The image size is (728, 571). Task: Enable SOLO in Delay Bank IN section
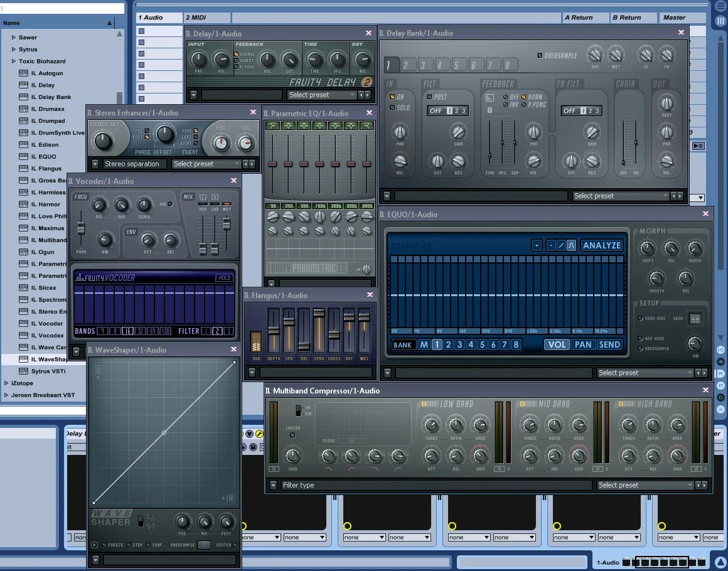[x=392, y=108]
